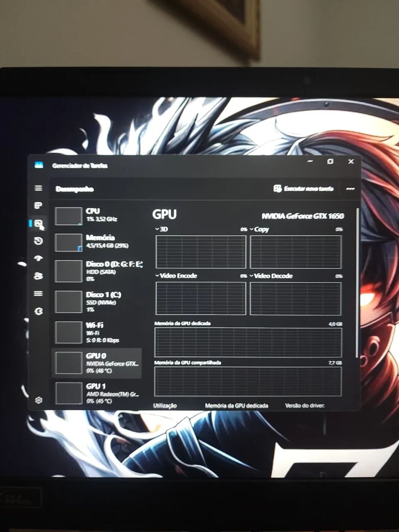The width and height of the screenshot is (399, 532).
Task: Close the Gerenciador de Tarefas window
Action: (x=351, y=161)
